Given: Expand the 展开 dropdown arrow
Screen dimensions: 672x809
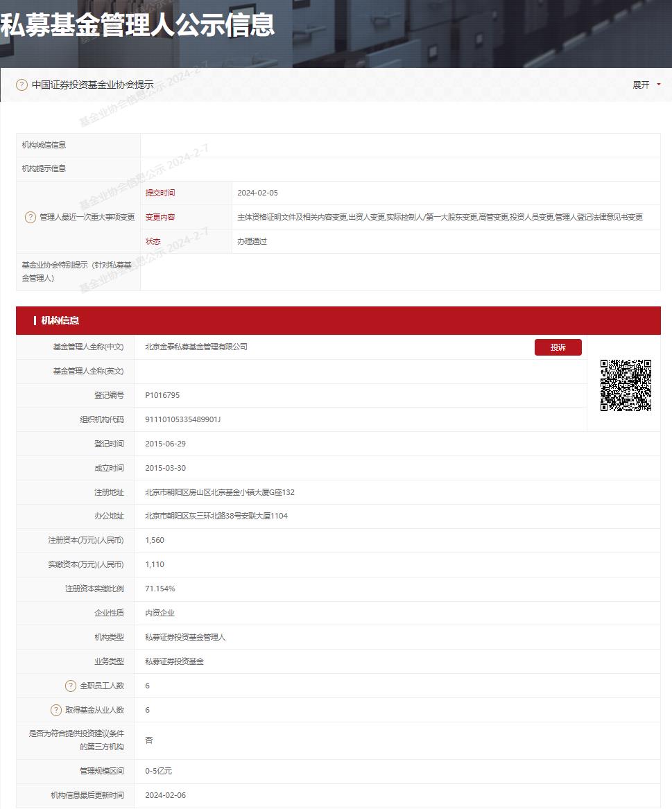Looking at the screenshot, I should pos(659,85).
